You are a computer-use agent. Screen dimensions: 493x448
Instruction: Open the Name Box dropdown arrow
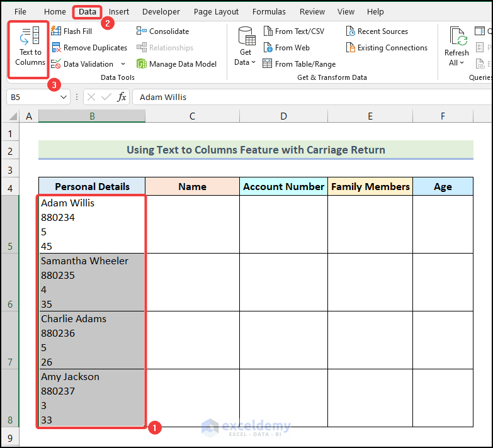[x=64, y=98]
